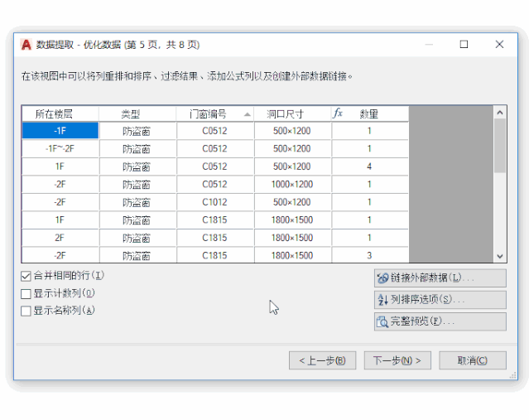Toggle 合并相同的行 checkbox
Viewport: 529px width, 420px height.
click(x=26, y=276)
